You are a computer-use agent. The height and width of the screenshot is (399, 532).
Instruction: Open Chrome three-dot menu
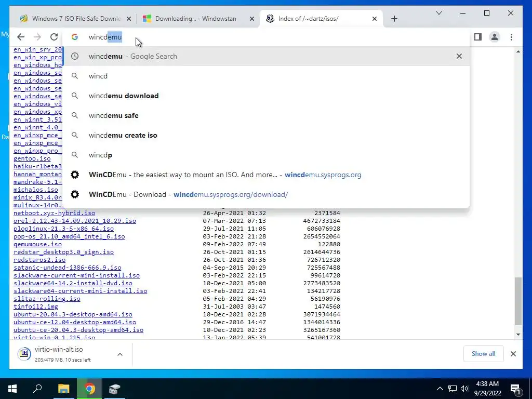click(511, 37)
